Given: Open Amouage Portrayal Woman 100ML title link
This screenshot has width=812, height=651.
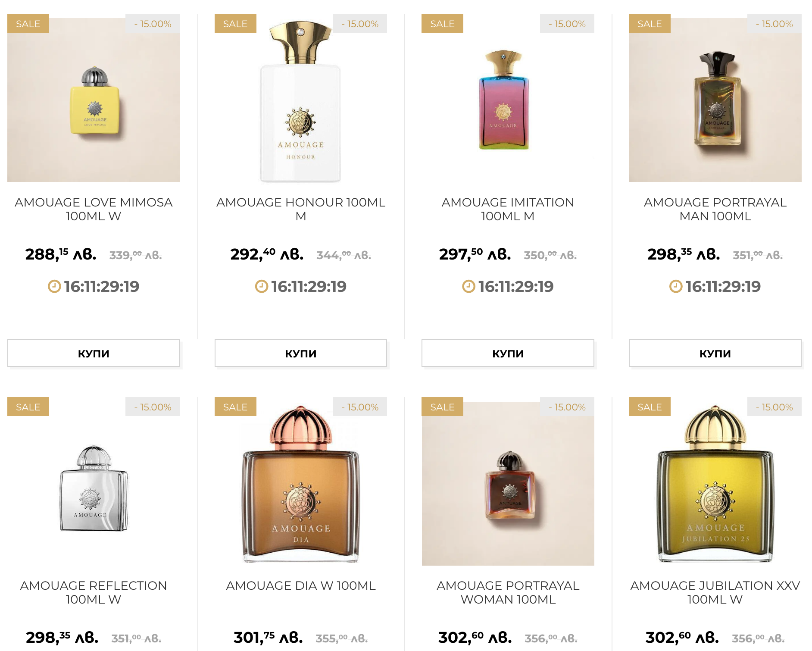Looking at the screenshot, I should pos(508,592).
